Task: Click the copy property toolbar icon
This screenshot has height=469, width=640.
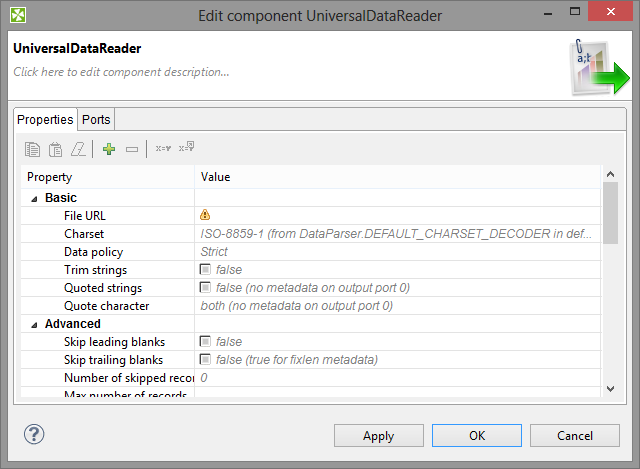Action: [32, 149]
